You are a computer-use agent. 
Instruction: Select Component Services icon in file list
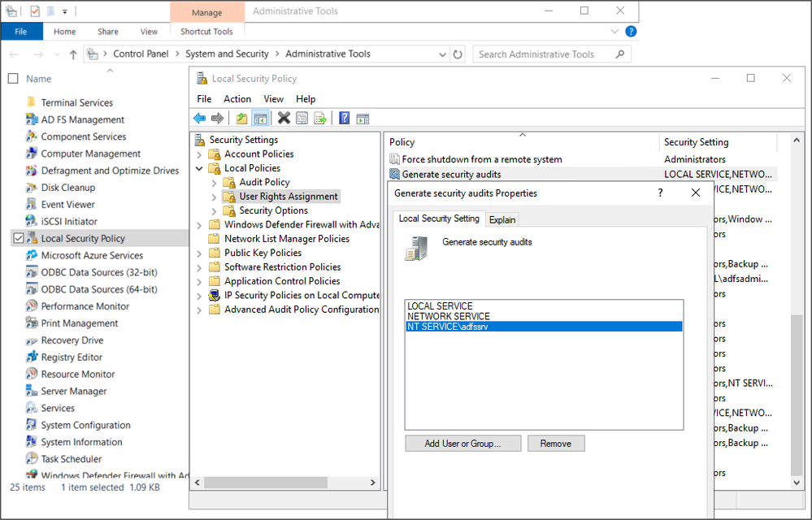[x=32, y=136]
